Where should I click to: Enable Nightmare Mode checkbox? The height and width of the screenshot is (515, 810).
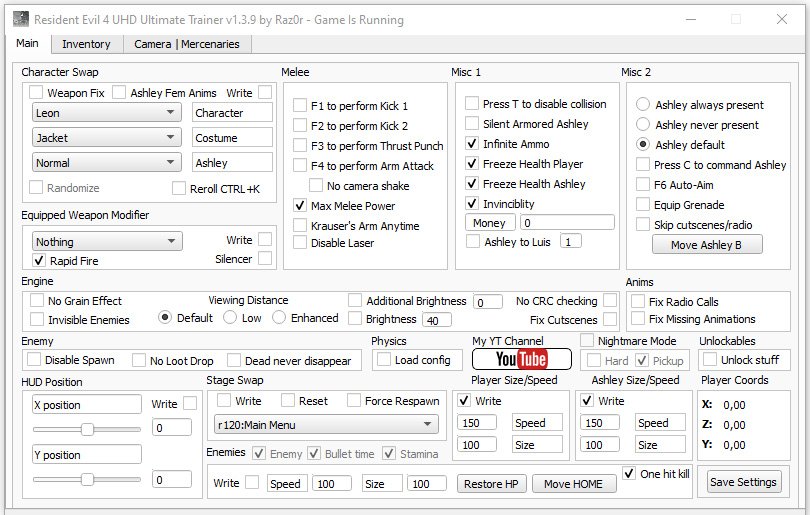[x=587, y=340]
